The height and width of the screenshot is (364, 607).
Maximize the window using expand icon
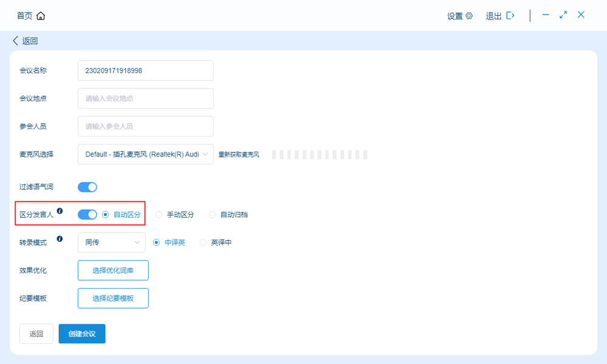(563, 15)
